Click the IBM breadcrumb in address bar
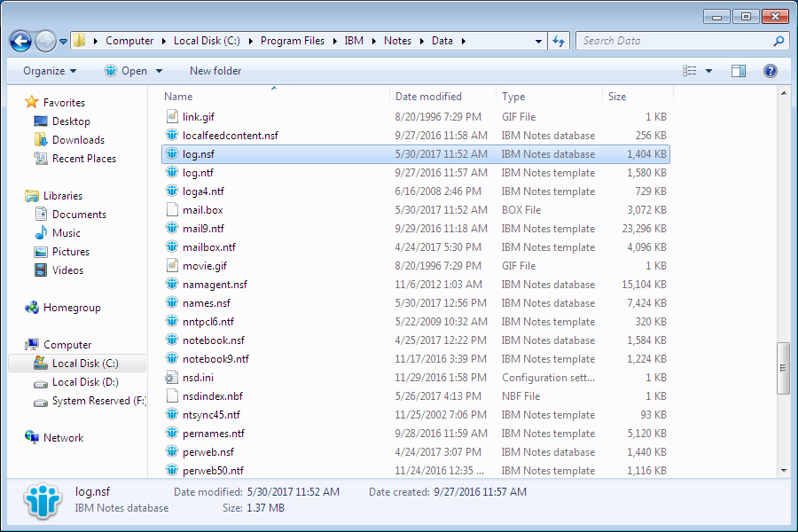The image size is (798, 532). (354, 41)
